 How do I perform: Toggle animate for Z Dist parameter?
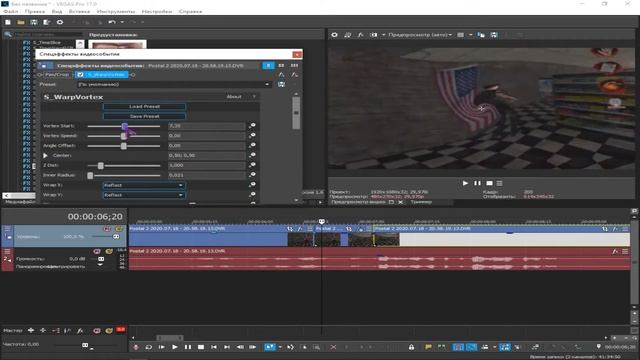[253, 165]
